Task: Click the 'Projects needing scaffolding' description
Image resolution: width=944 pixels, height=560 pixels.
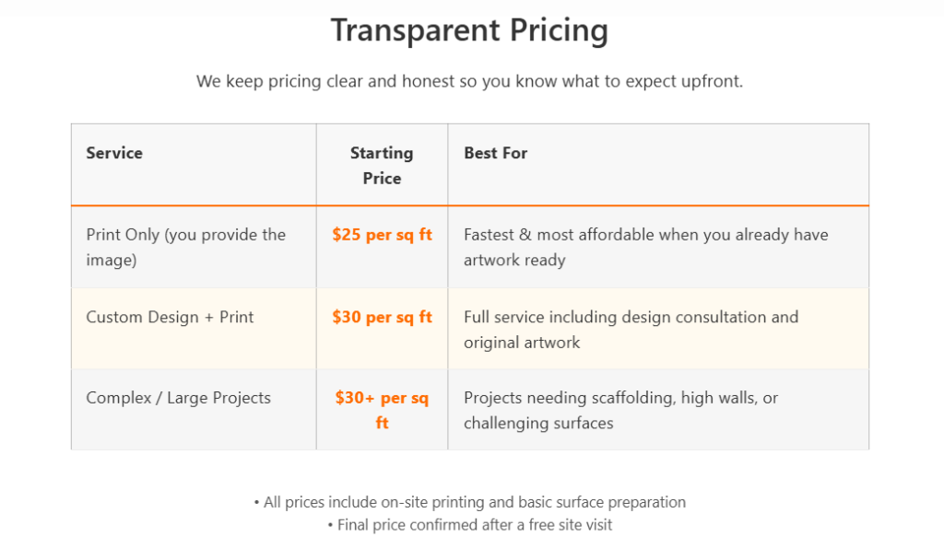Action: [x=620, y=398]
